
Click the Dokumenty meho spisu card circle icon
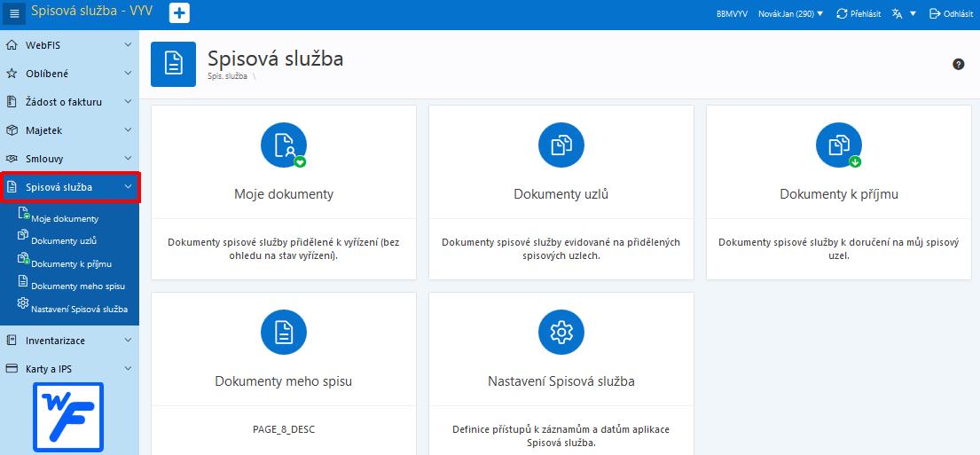(x=284, y=333)
